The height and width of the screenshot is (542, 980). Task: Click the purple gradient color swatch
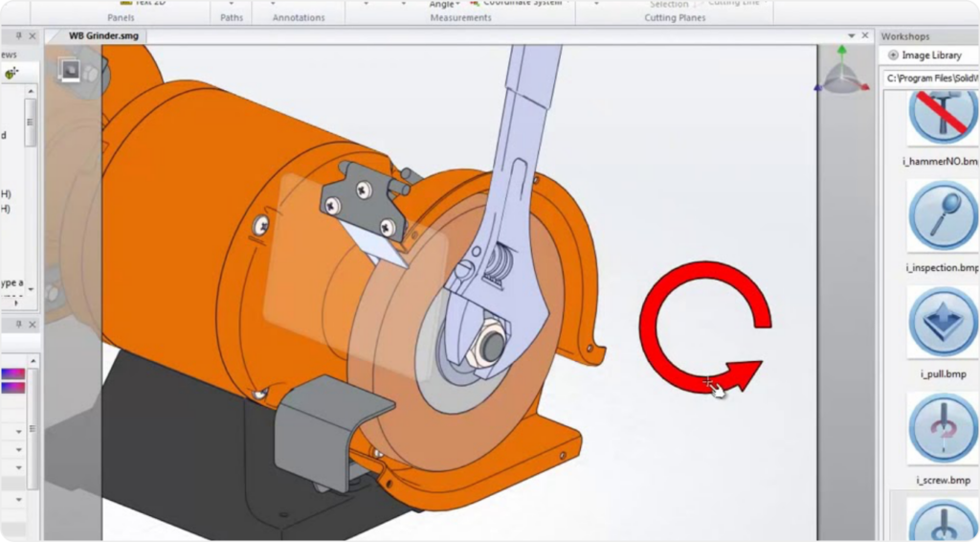15,373
